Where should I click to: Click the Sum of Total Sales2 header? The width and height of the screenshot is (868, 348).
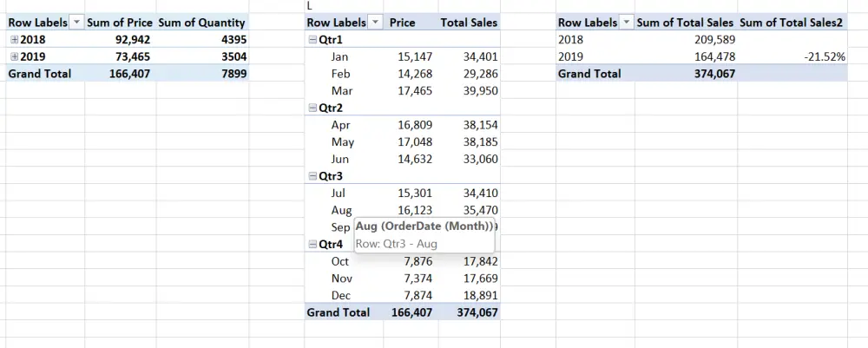(792, 23)
